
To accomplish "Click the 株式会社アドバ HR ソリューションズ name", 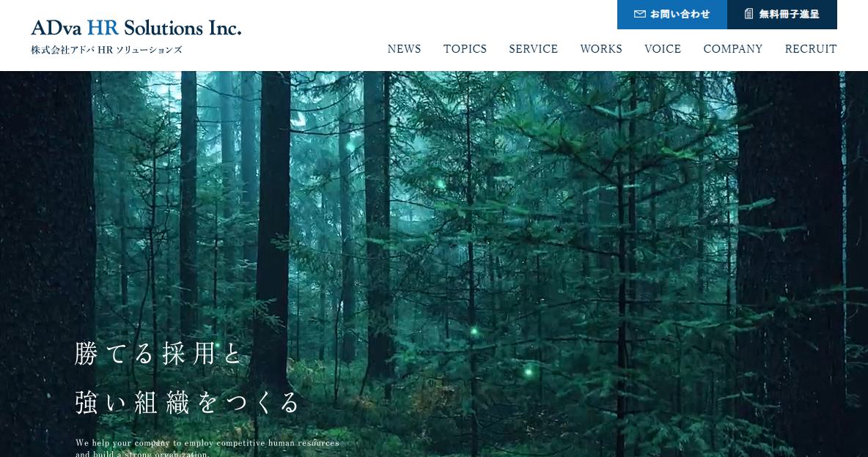I will (106, 50).
